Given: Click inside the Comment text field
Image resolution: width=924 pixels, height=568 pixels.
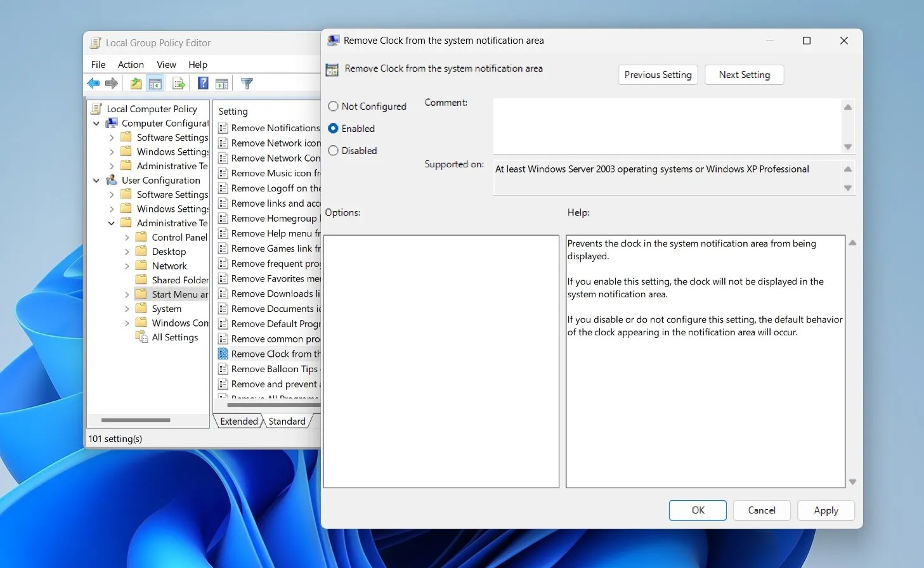Looking at the screenshot, I should point(666,126).
